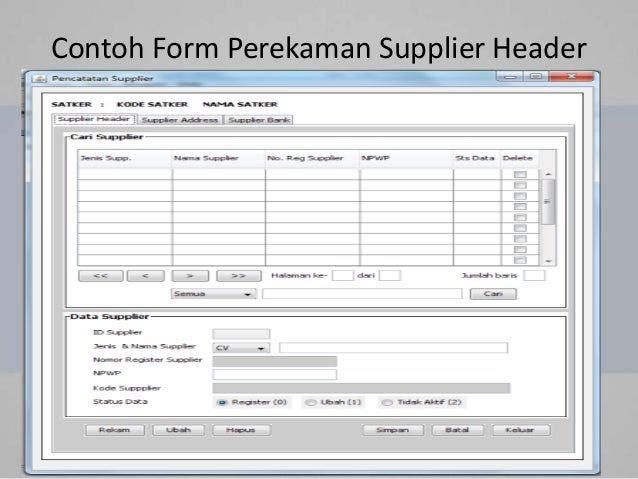
Task: Click the dari total pages field
Action: coord(390,276)
